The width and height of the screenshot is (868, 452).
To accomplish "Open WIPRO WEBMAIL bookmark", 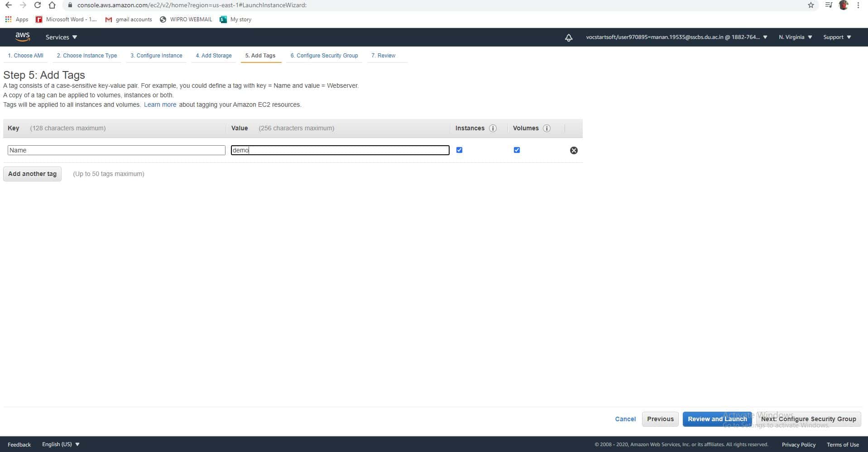I will pos(186,19).
